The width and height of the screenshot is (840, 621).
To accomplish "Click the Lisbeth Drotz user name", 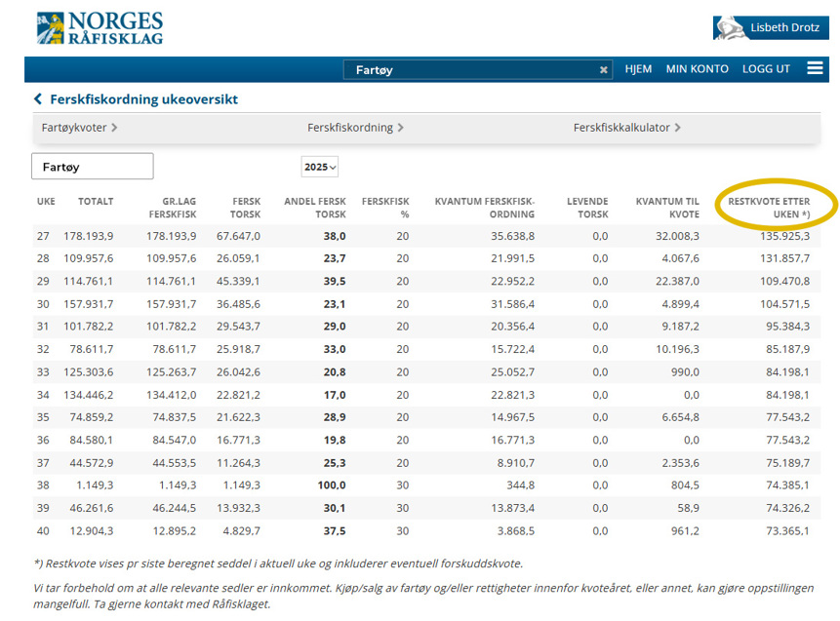I will click(783, 28).
